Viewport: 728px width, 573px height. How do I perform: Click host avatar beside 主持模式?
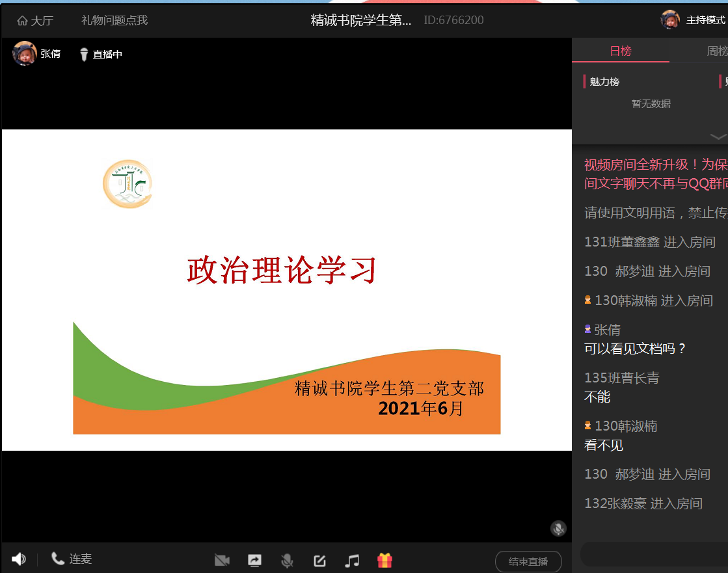pyautogui.click(x=670, y=20)
